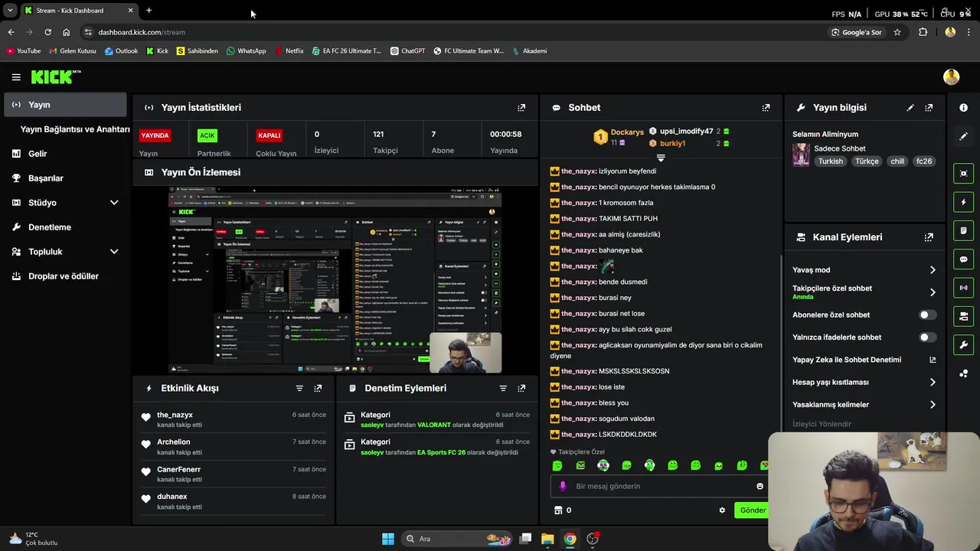
Task: Toggle the document icon in right sidebar
Action: coord(963,230)
